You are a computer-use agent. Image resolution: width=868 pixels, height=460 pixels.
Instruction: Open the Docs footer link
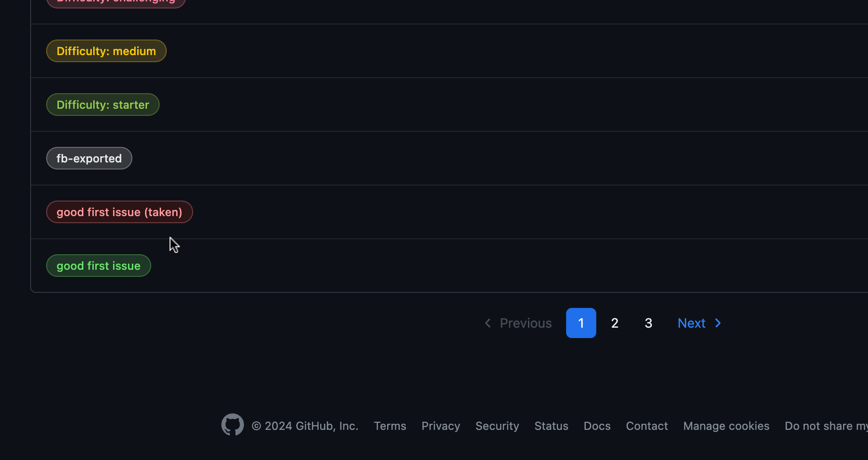click(597, 426)
